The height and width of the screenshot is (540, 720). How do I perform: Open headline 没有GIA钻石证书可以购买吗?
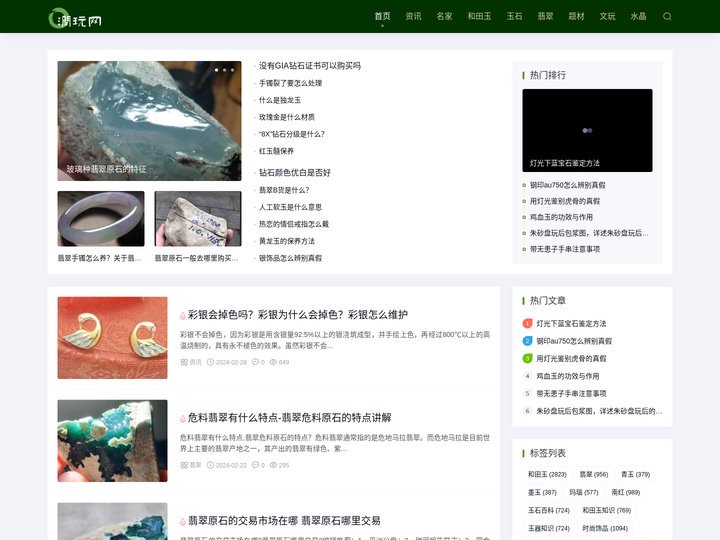[309, 66]
